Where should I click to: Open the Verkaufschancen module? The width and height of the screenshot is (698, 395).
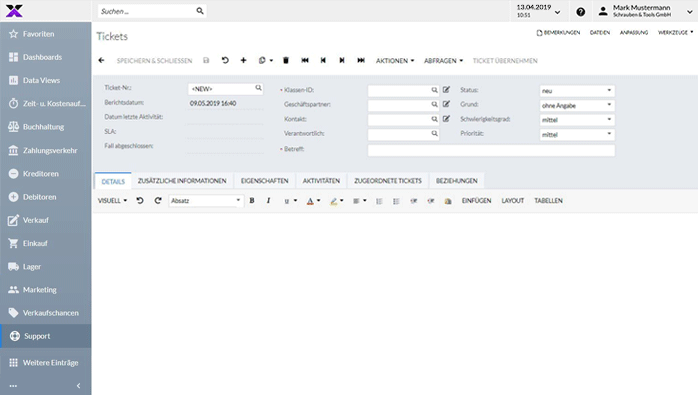[x=45, y=313]
